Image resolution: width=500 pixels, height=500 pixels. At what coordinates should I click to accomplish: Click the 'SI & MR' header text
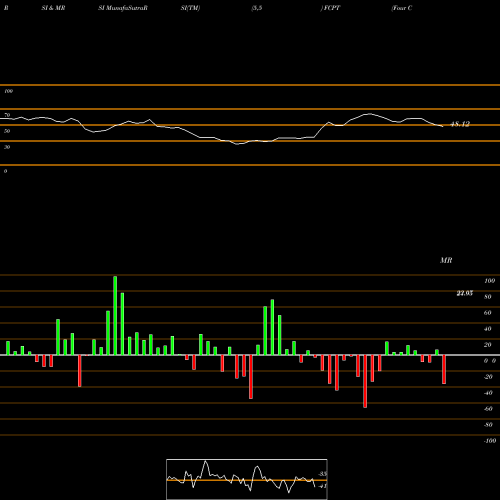point(53,8)
